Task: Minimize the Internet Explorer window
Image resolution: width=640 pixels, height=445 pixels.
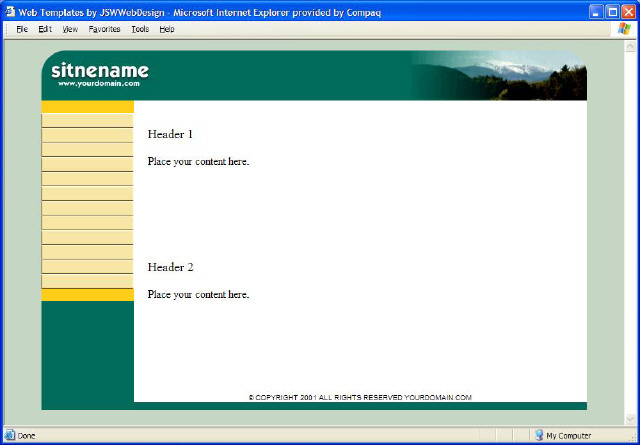Action: [594, 10]
